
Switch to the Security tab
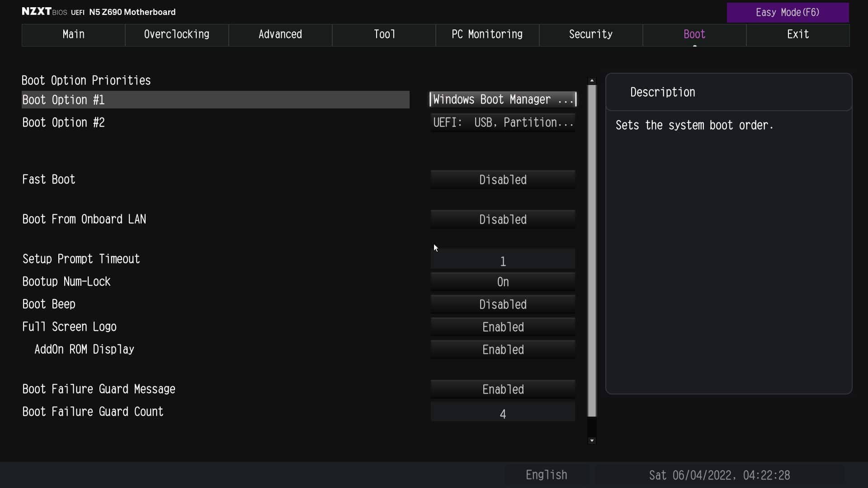(591, 35)
